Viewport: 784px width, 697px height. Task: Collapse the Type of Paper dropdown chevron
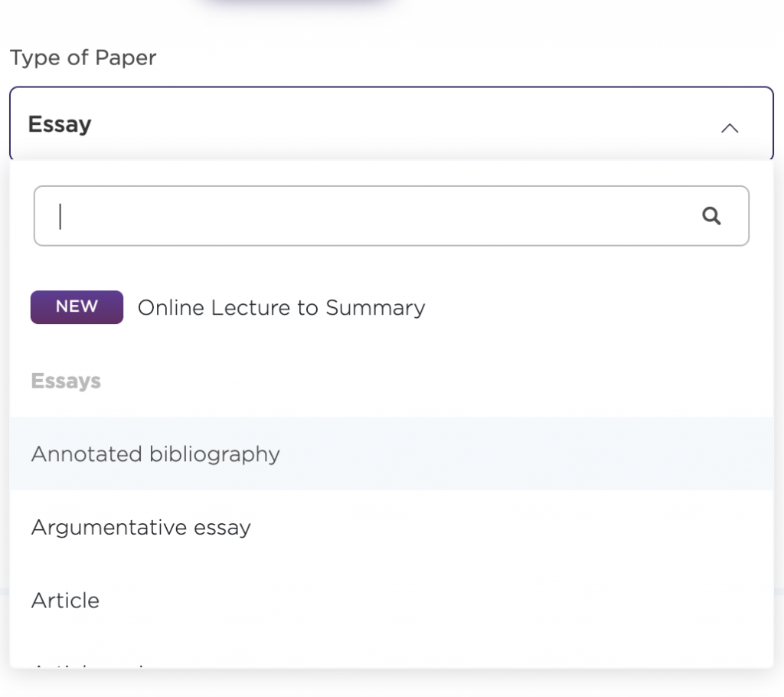tap(730, 128)
